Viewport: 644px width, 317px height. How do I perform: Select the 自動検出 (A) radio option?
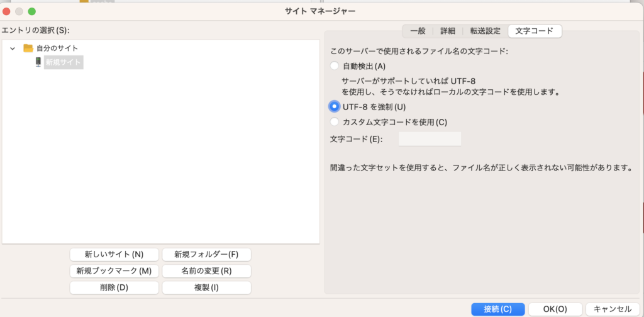click(334, 66)
